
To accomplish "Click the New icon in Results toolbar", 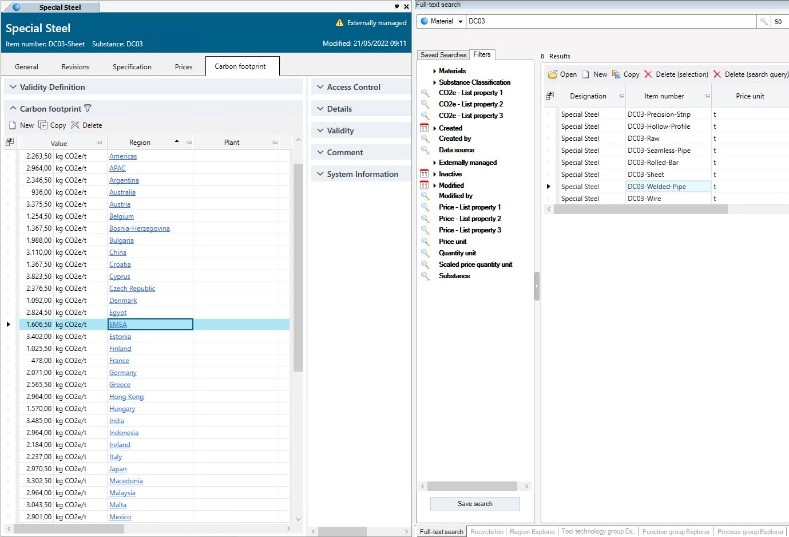I will coord(586,74).
